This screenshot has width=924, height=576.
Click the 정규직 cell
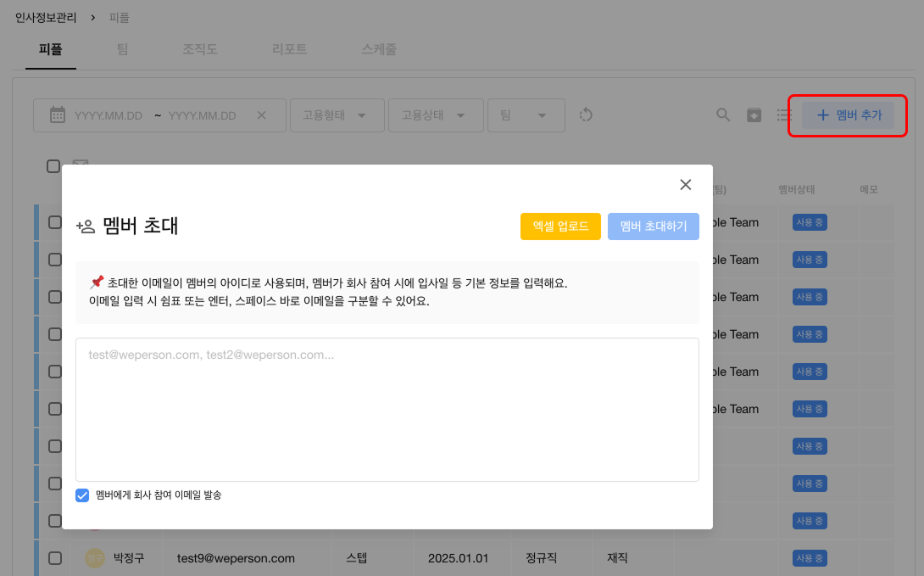541,557
